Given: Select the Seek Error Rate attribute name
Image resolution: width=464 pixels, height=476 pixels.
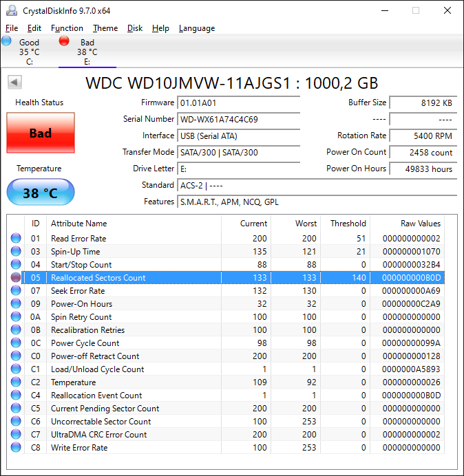Looking at the screenshot, I should pos(78,291).
